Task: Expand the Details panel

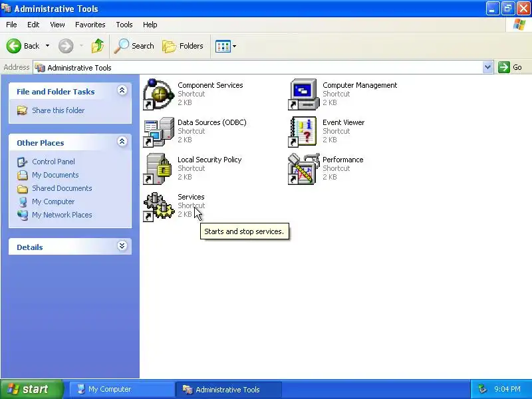Action: 122,246
